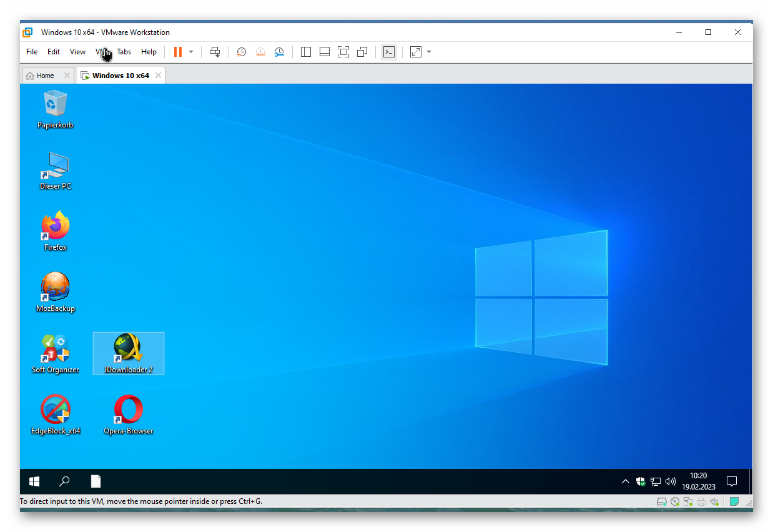Open the View menu
Viewport: 773px width, 532px height.
pyautogui.click(x=77, y=52)
